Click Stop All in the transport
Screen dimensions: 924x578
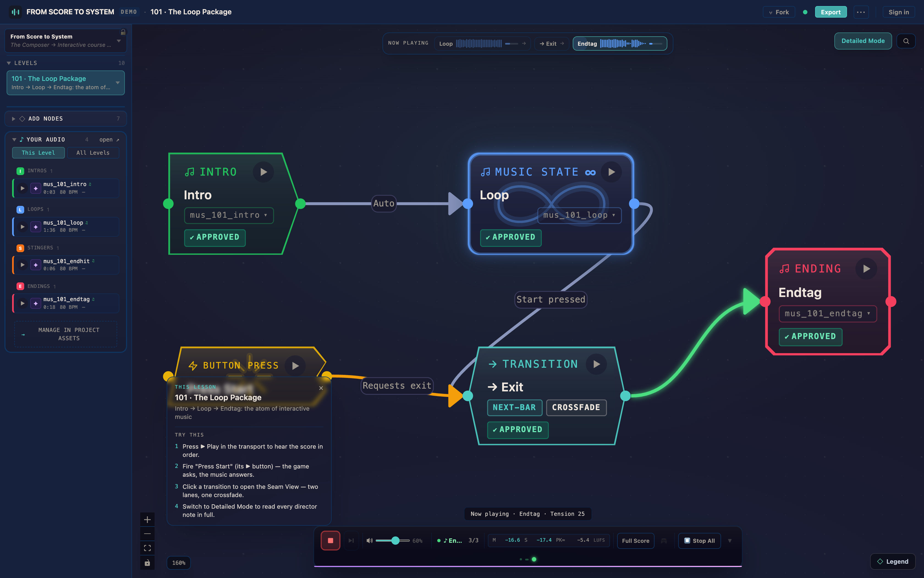pos(699,541)
